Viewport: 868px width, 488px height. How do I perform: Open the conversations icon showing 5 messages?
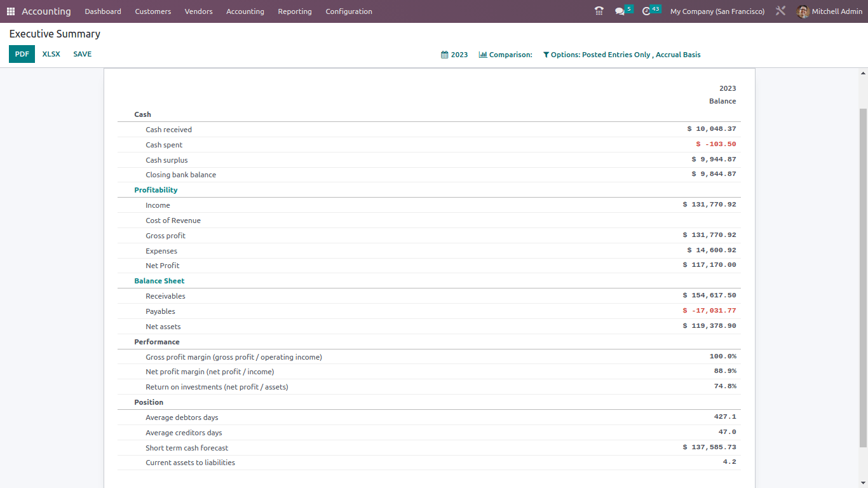(621, 11)
